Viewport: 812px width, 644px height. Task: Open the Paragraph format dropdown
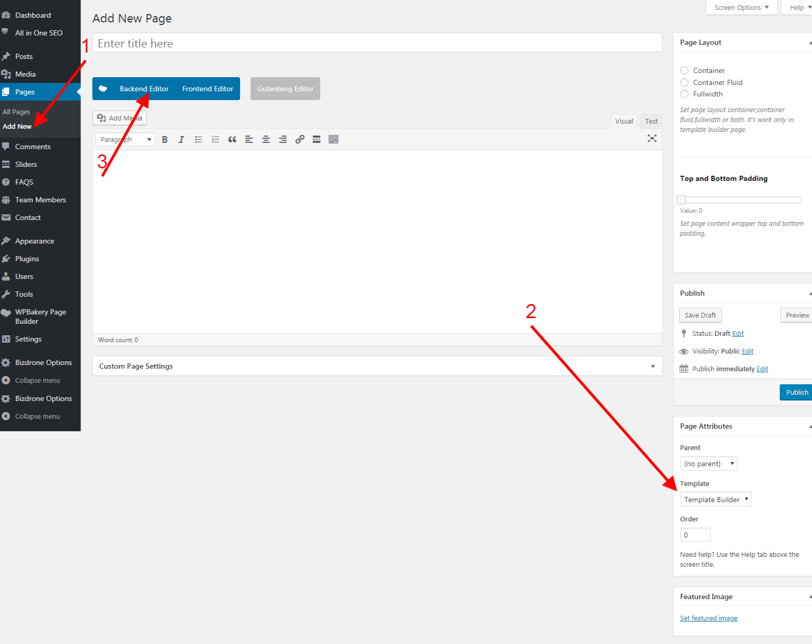pyautogui.click(x=125, y=139)
